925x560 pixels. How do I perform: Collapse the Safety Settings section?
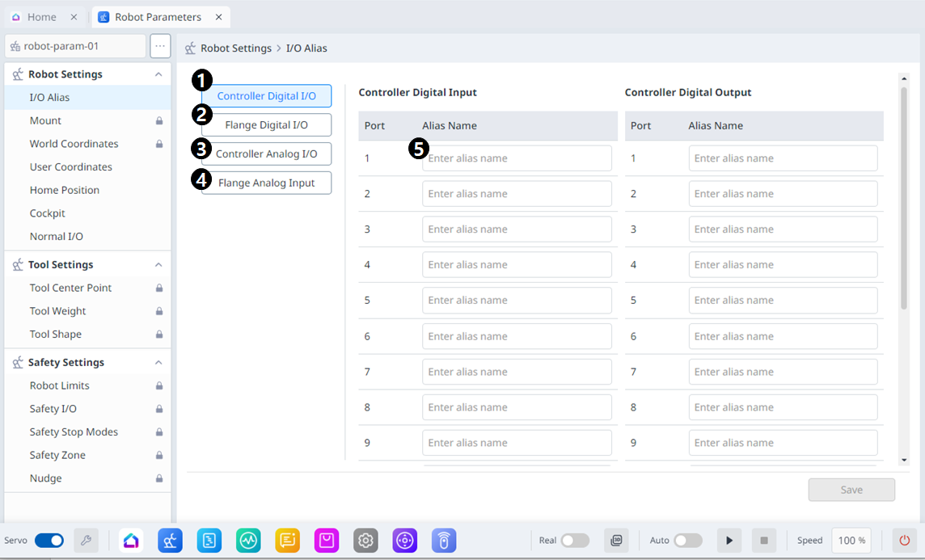click(x=158, y=363)
